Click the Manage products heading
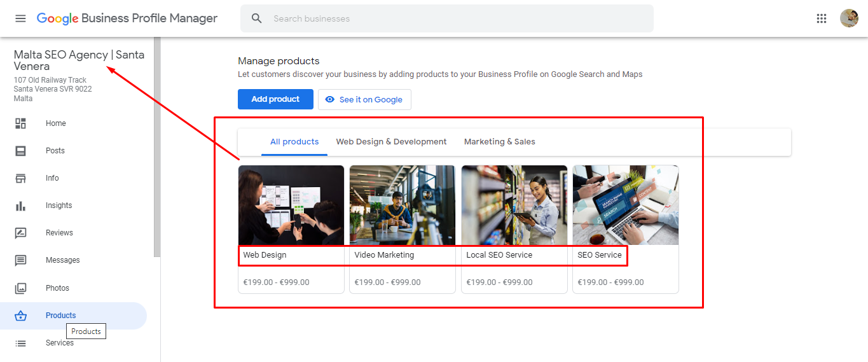The height and width of the screenshot is (362, 868). point(279,61)
